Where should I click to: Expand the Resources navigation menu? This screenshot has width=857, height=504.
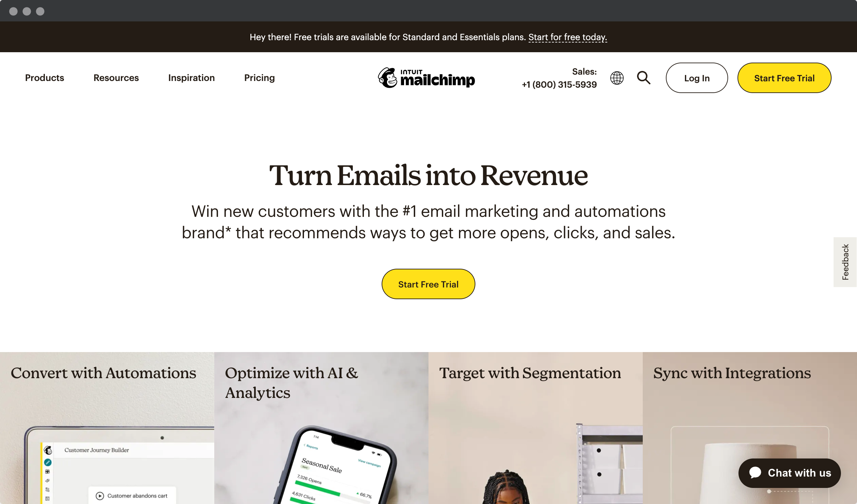116,77
